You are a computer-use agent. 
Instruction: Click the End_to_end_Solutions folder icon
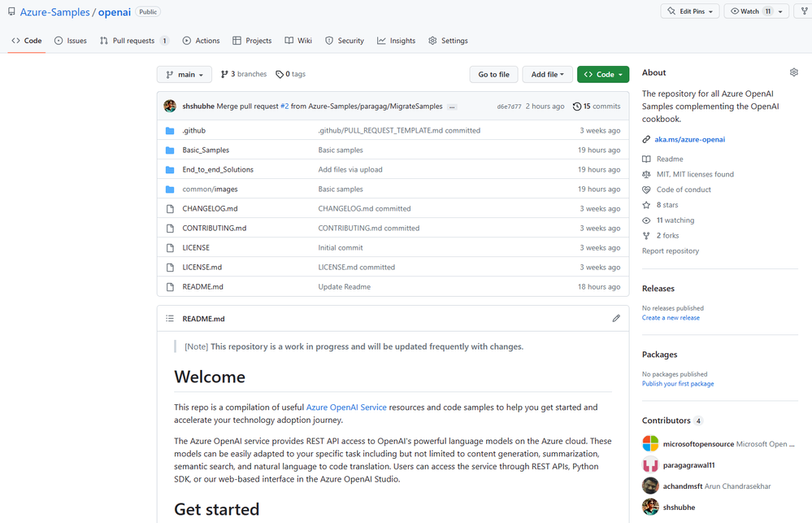[x=170, y=170]
